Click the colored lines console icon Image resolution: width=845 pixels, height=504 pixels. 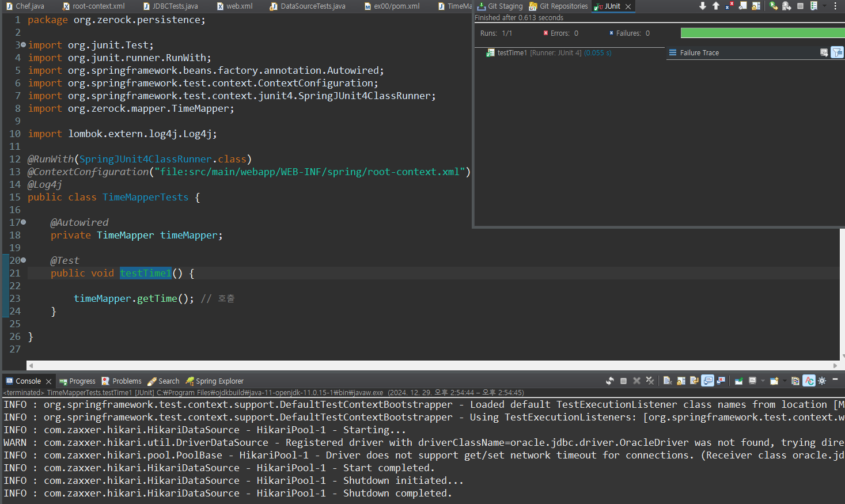(x=795, y=381)
